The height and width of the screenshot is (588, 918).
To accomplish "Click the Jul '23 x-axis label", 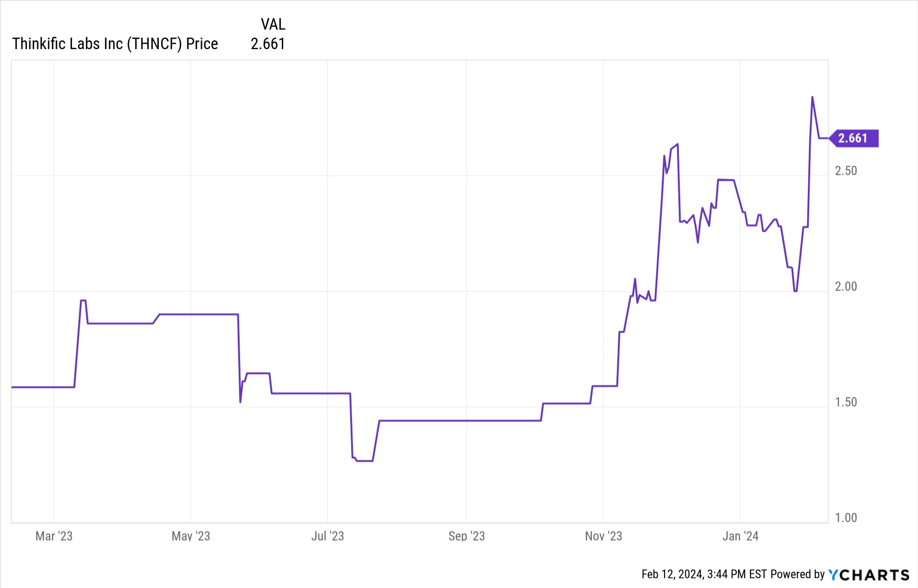I will [x=327, y=536].
